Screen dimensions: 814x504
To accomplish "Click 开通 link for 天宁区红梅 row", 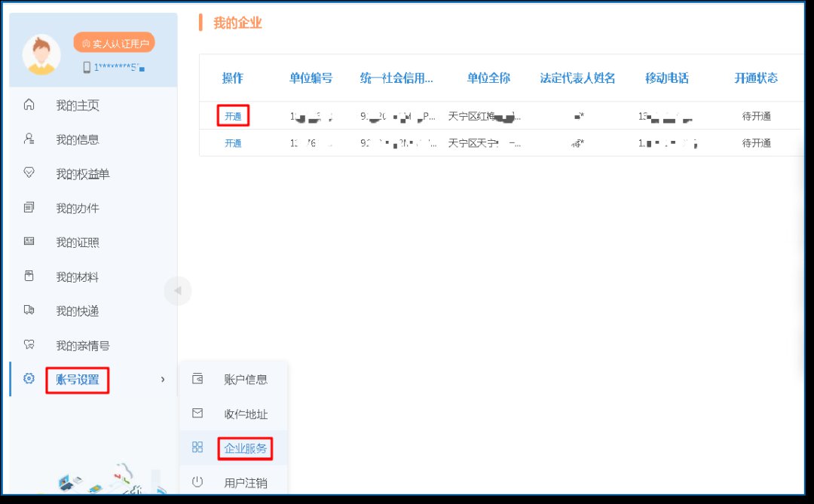I will click(233, 116).
